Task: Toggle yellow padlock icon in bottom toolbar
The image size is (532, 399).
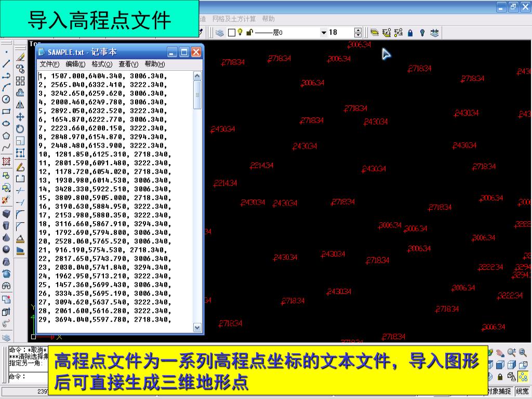Action: point(500,377)
